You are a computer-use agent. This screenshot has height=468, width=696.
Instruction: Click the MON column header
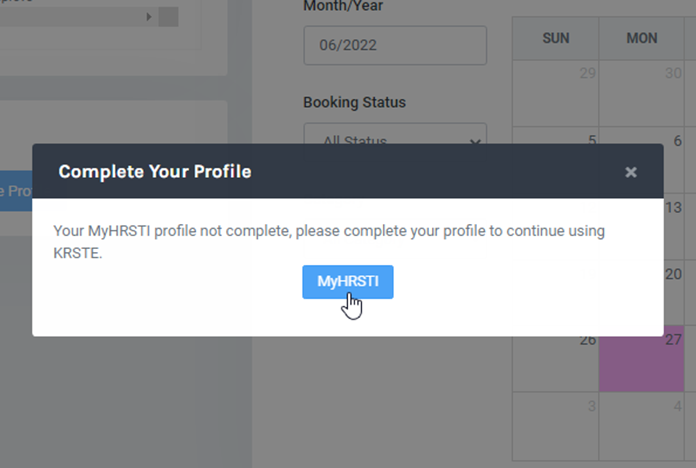pyautogui.click(x=641, y=38)
